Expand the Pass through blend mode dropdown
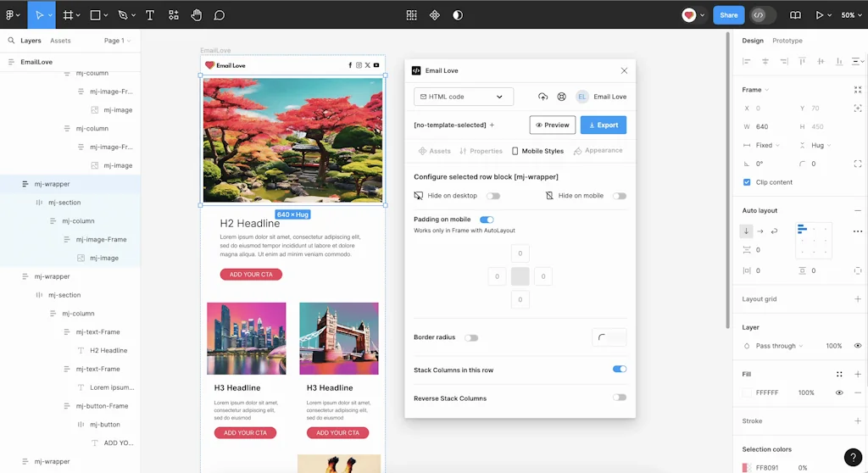 coord(779,346)
